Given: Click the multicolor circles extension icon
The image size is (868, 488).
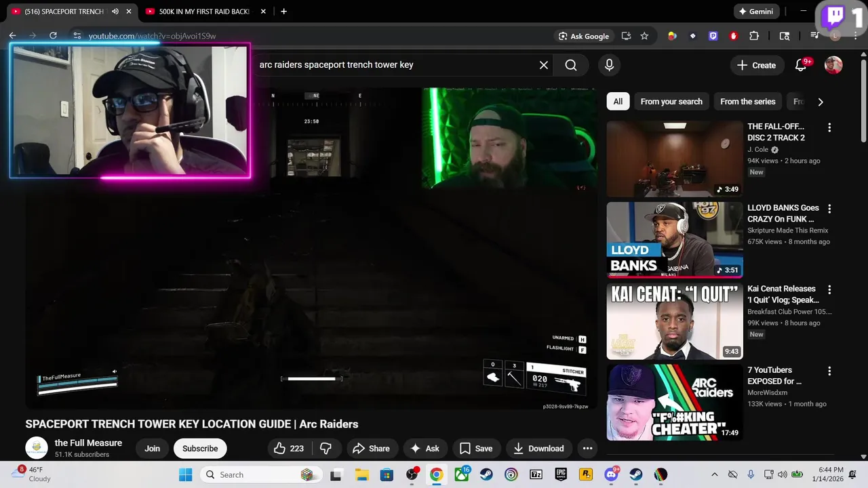Looking at the screenshot, I should (672, 36).
